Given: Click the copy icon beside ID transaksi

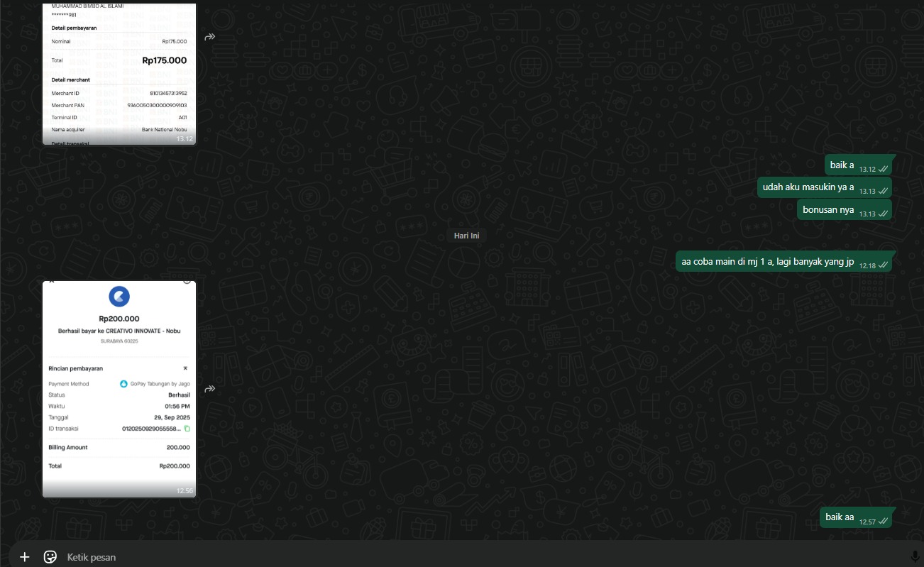Looking at the screenshot, I should click(187, 429).
